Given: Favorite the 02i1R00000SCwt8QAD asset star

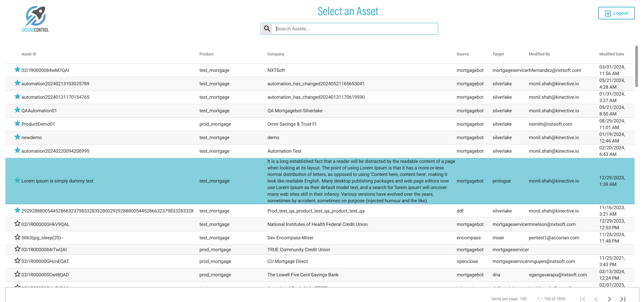Looking at the screenshot, I should pyautogui.click(x=17, y=274).
